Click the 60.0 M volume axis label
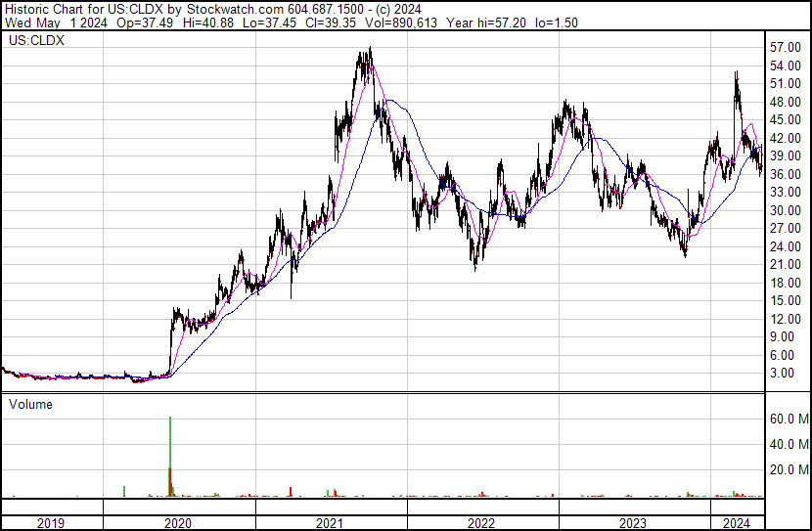Viewport: 812px width, 531px height. [x=787, y=419]
